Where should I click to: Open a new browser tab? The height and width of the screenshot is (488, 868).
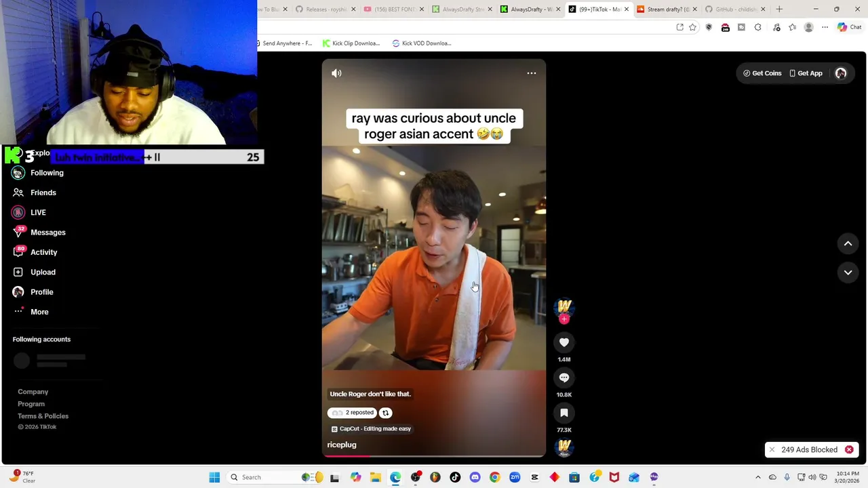779,9
